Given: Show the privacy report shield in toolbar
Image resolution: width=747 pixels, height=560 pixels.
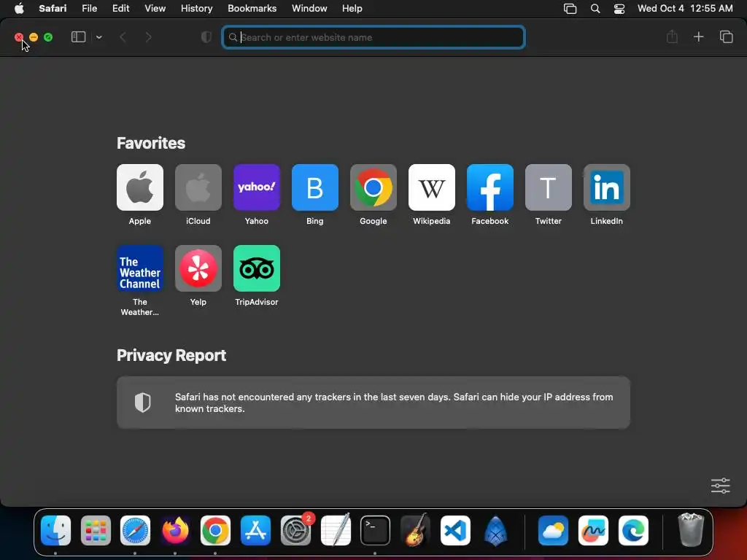Looking at the screenshot, I should (206, 37).
